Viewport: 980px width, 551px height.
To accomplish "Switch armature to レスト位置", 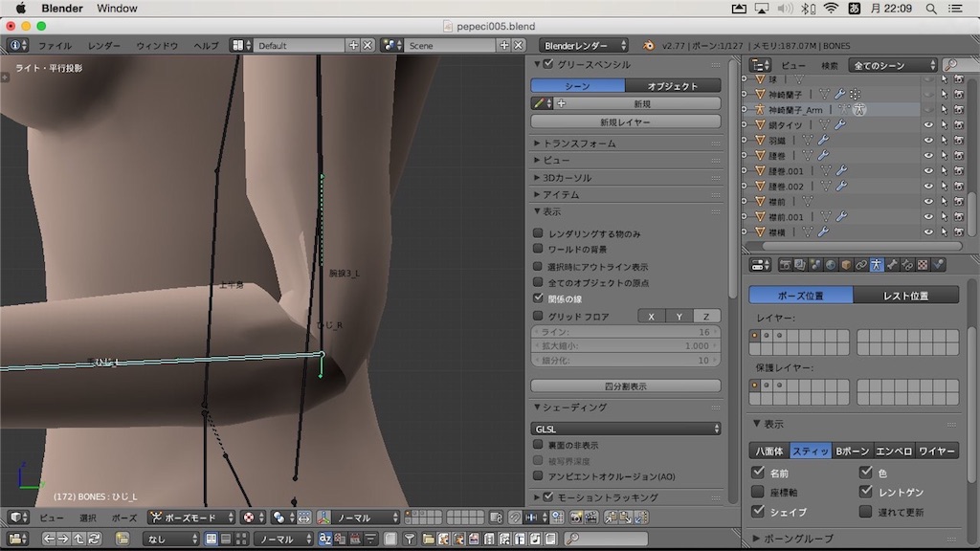I will click(905, 296).
